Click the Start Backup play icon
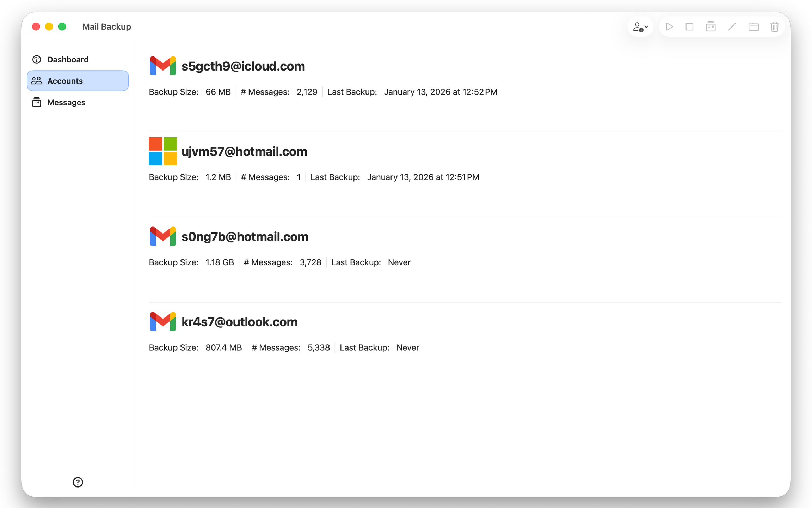 pos(669,27)
